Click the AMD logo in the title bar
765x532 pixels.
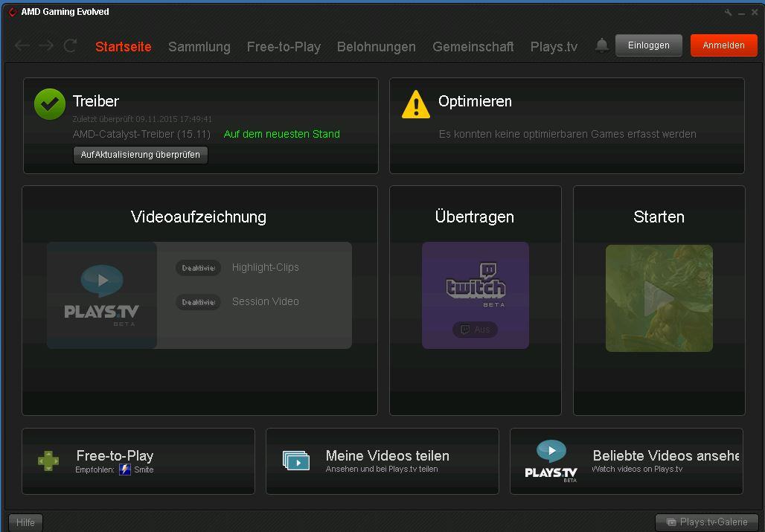click(13, 12)
